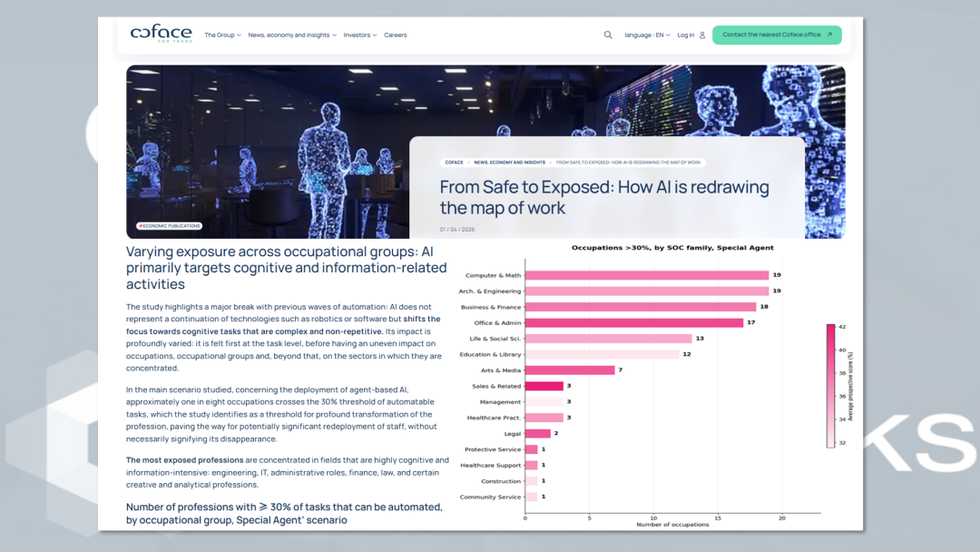This screenshot has width=980, height=552.
Task: Click the Office & Admin bar in chart
Action: pos(633,322)
